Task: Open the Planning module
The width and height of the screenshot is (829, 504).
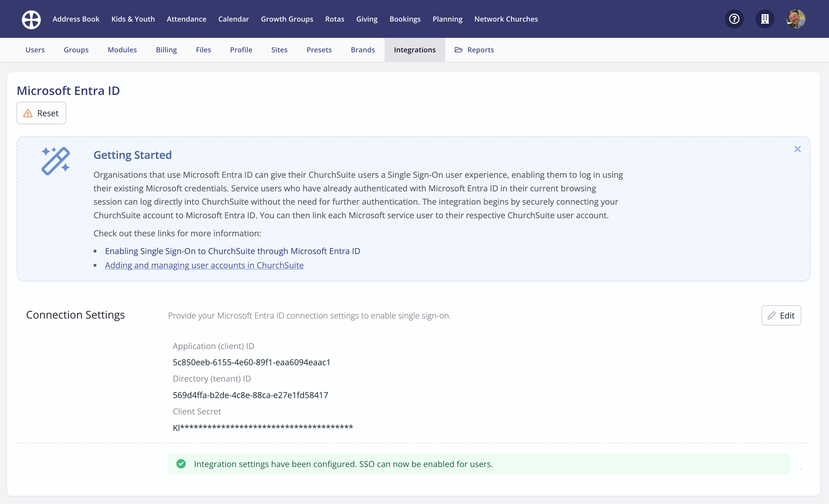Action: pos(447,19)
